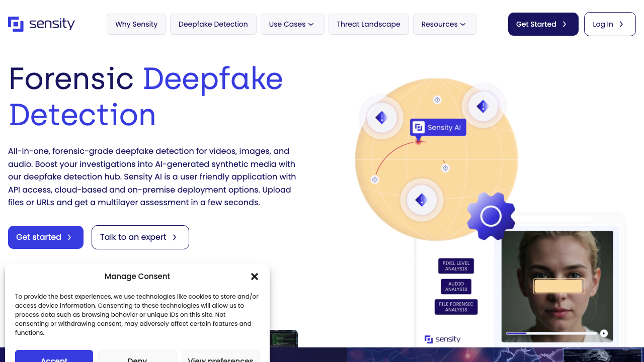The width and height of the screenshot is (644, 362).
Task: Click the dark Get Started header button
Action: point(543,24)
